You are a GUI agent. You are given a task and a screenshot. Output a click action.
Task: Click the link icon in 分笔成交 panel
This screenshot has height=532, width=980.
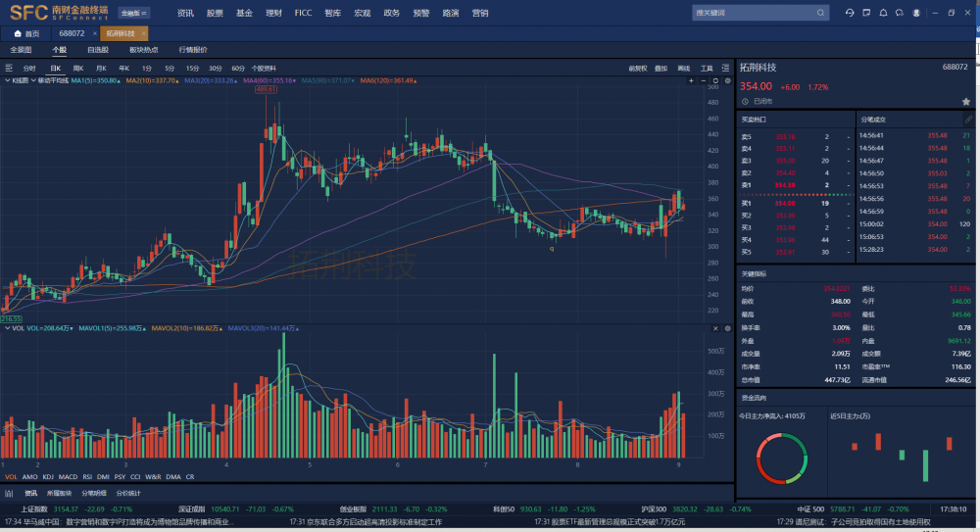click(968, 119)
